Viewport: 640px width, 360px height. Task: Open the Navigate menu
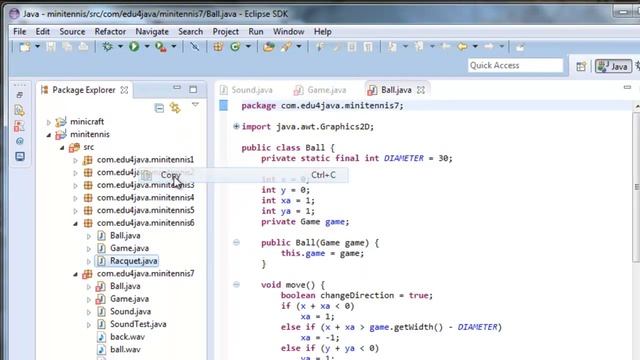coord(152,31)
